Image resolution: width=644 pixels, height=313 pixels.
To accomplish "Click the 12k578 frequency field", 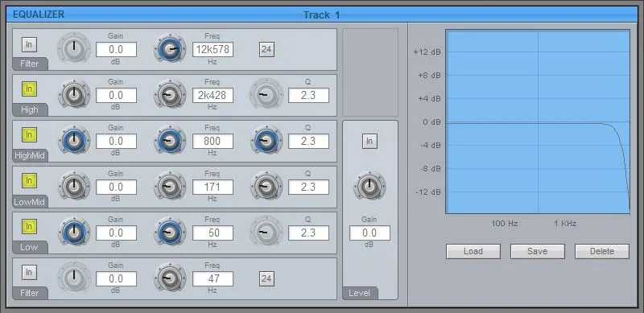I will point(213,50).
